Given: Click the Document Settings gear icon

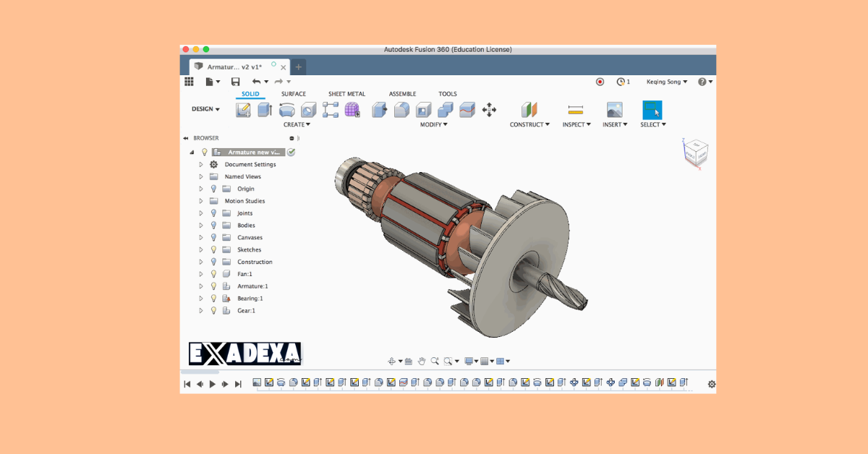Looking at the screenshot, I should [x=213, y=164].
